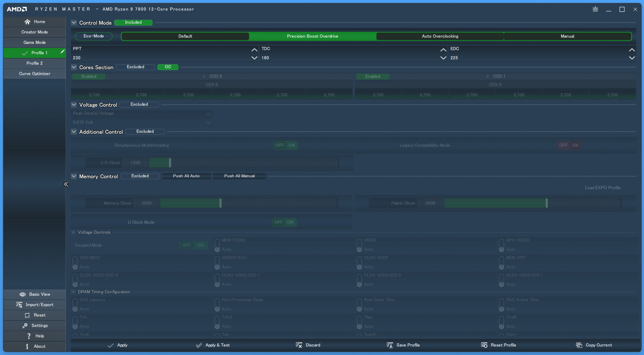
Task: Open Game Mode in sidebar
Action: pos(35,42)
